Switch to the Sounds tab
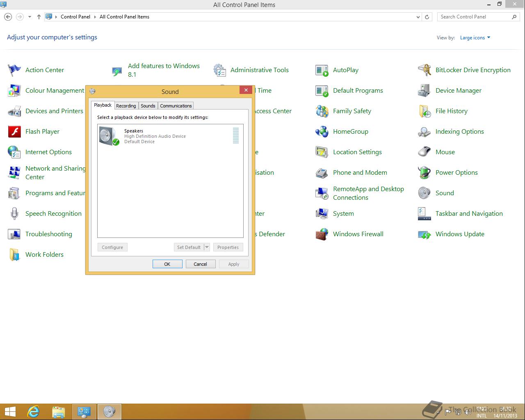Screen dimensions: 525x420 tap(148, 106)
